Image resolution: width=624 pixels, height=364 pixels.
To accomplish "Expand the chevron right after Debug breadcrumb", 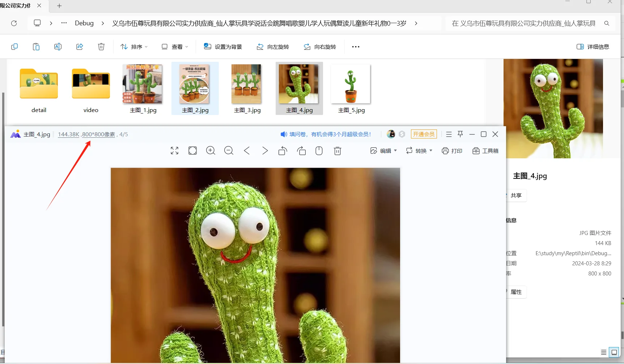I will pyautogui.click(x=103, y=23).
